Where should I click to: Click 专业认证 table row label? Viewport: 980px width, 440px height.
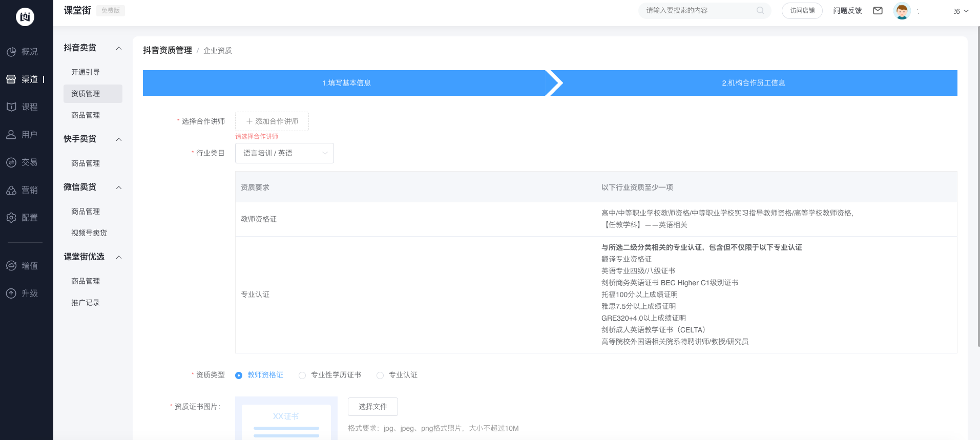coord(255,295)
